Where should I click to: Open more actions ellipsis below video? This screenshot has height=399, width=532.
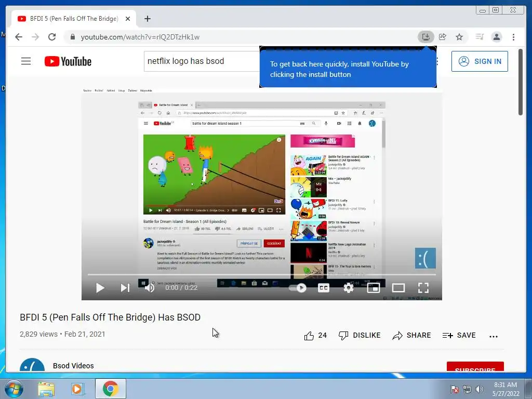[x=494, y=336]
